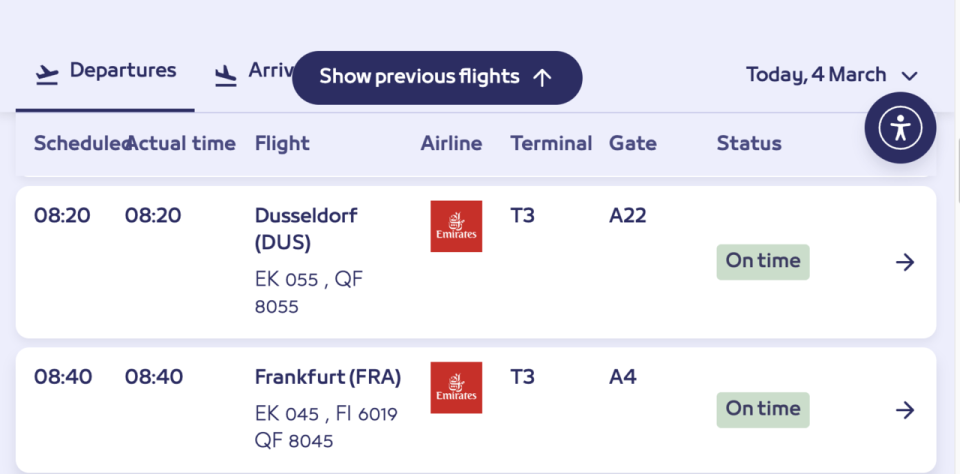Screen dimensions: 960x474
Task: Click the up arrow in Show previous flights
Action: click(542, 78)
